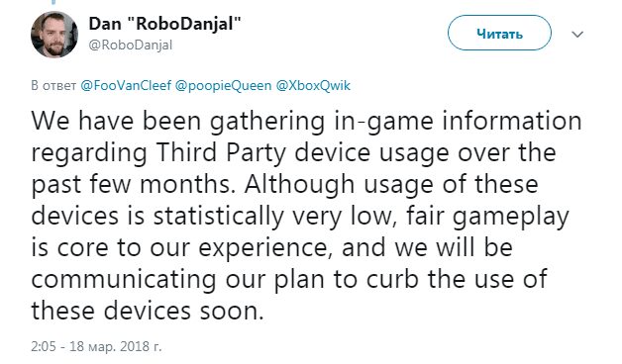
Task: Expand the tweet options chevron
Action: click(577, 35)
